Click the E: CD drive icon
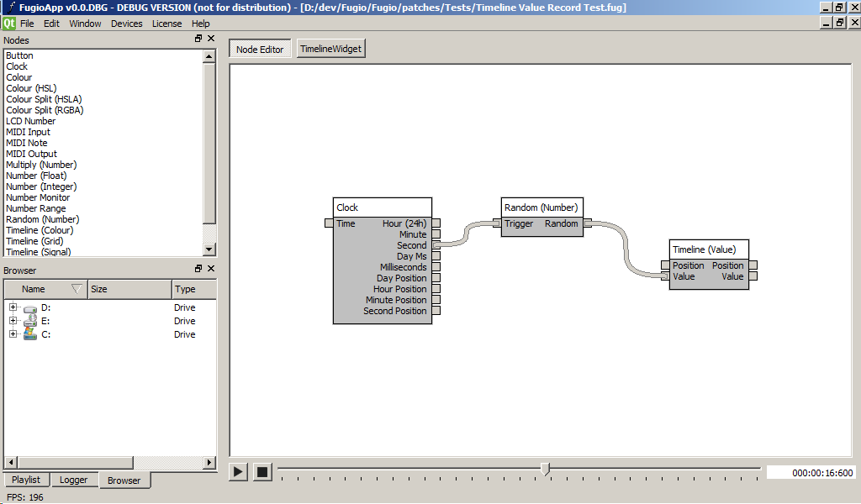The width and height of the screenshot is (861, 504). 29,321
